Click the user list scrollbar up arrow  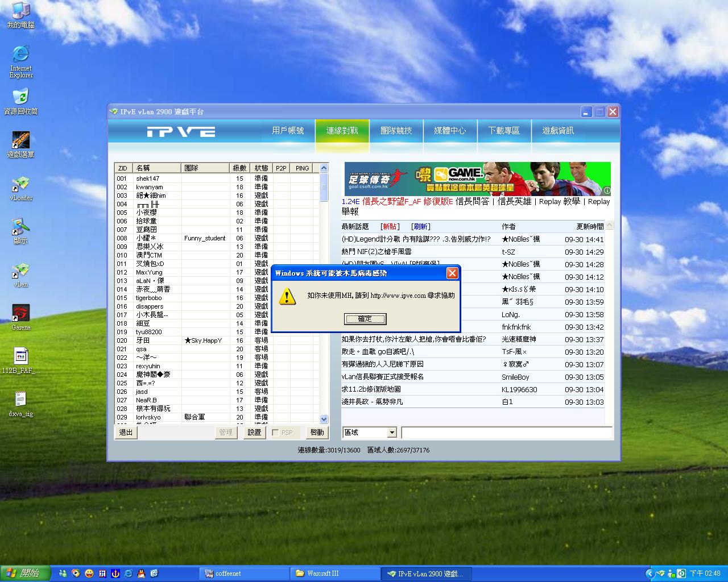(x=324, y=168)
